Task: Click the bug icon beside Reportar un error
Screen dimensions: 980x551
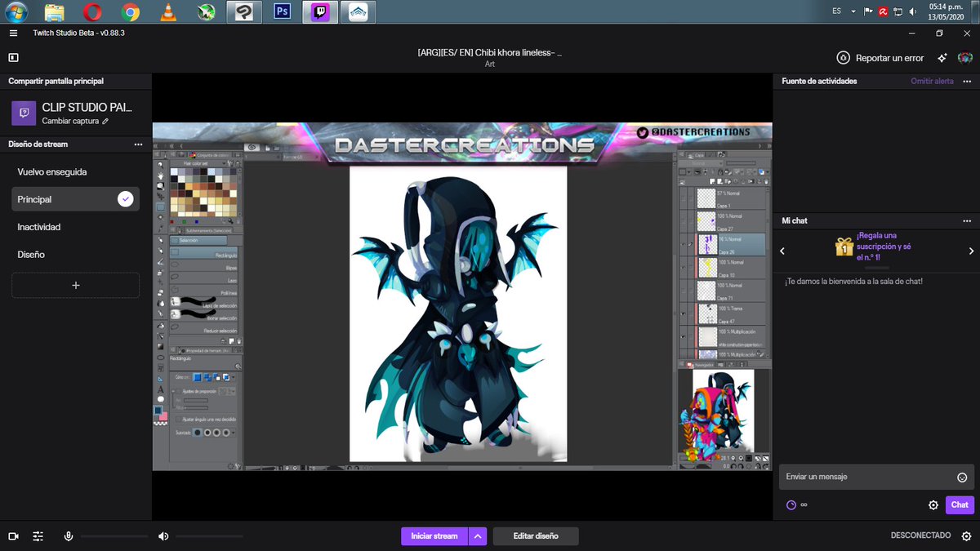Action: pyautogui.click(x=844, y=58)
